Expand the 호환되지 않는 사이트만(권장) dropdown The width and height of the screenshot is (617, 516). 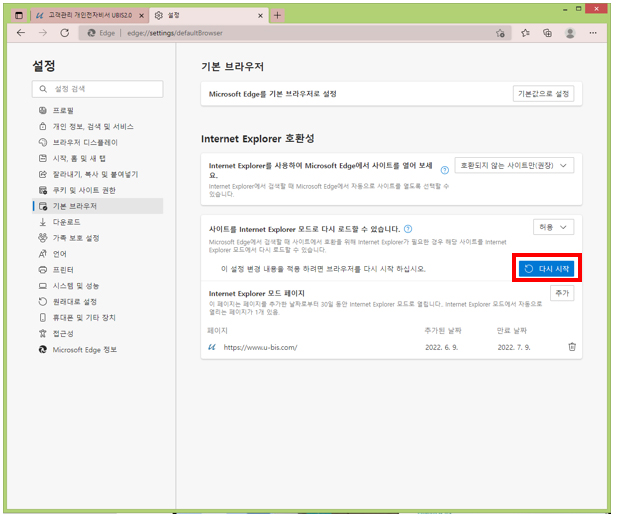(x=514, y=165)
